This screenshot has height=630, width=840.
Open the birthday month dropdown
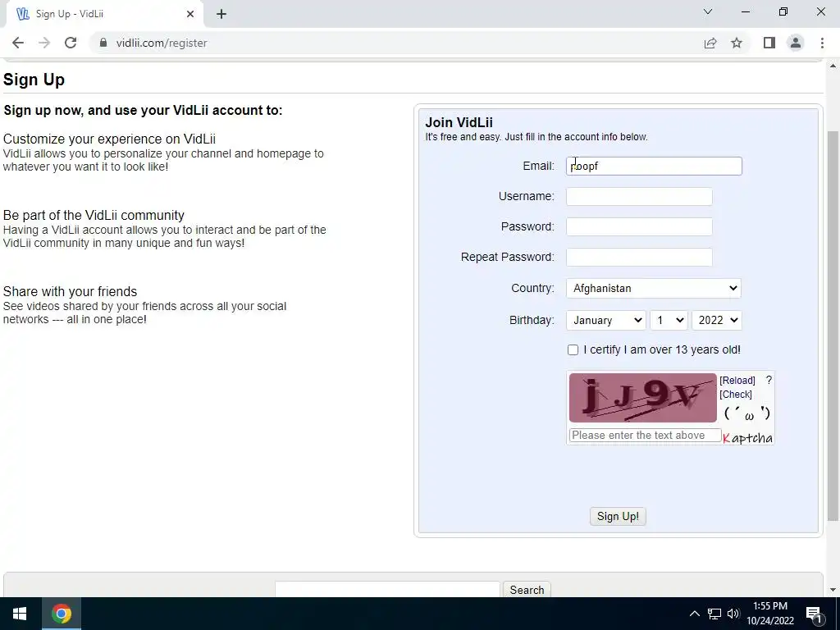click(606, 320)
